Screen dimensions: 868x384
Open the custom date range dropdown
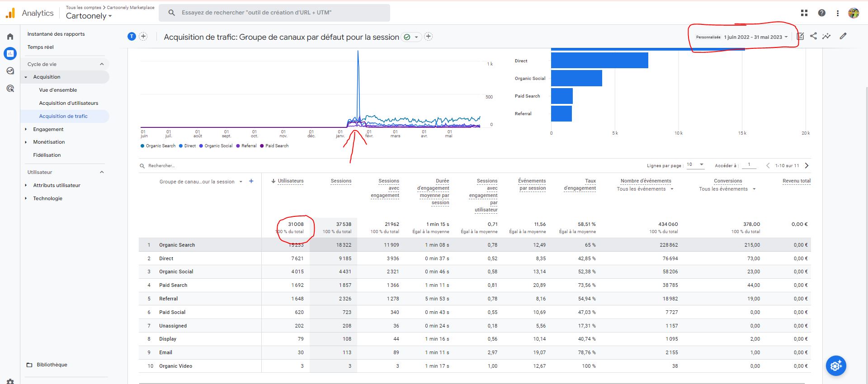coord(755,37)
